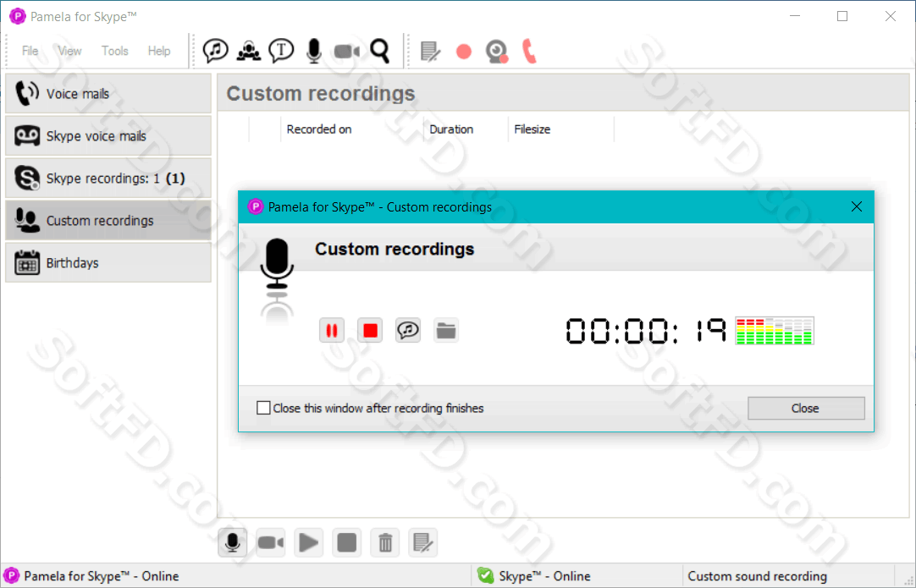916x588 pixels.
Task: Click the notes pencil icon in top toolbar
Action: (431, 52)
